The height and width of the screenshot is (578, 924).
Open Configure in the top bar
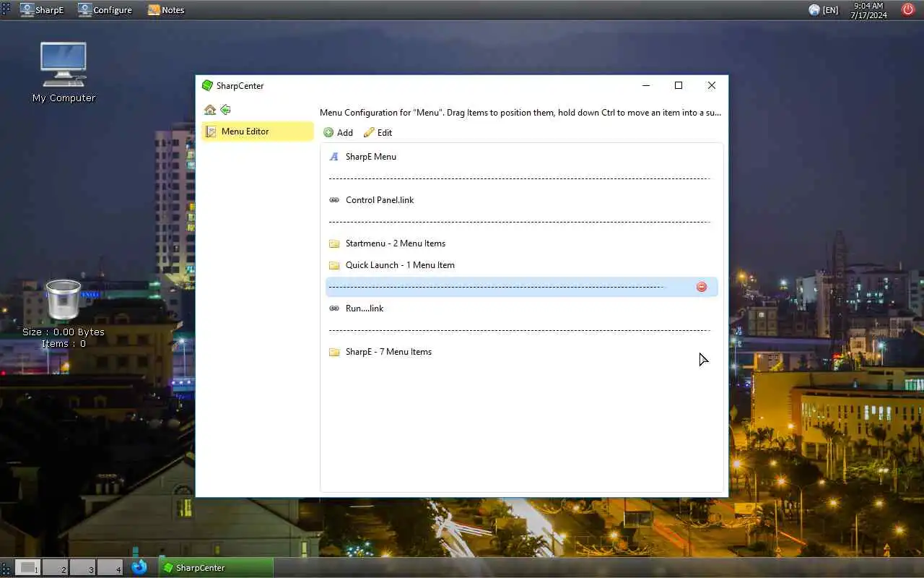click(x=105, y=10)
